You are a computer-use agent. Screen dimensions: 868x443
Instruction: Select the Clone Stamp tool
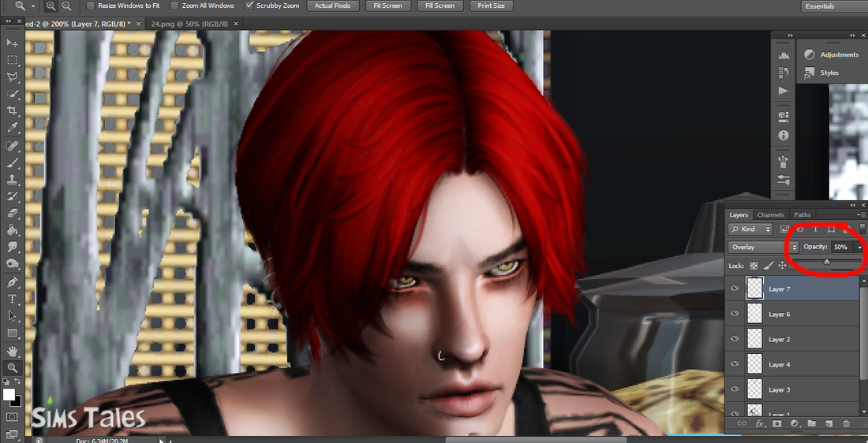click(12, 180)
